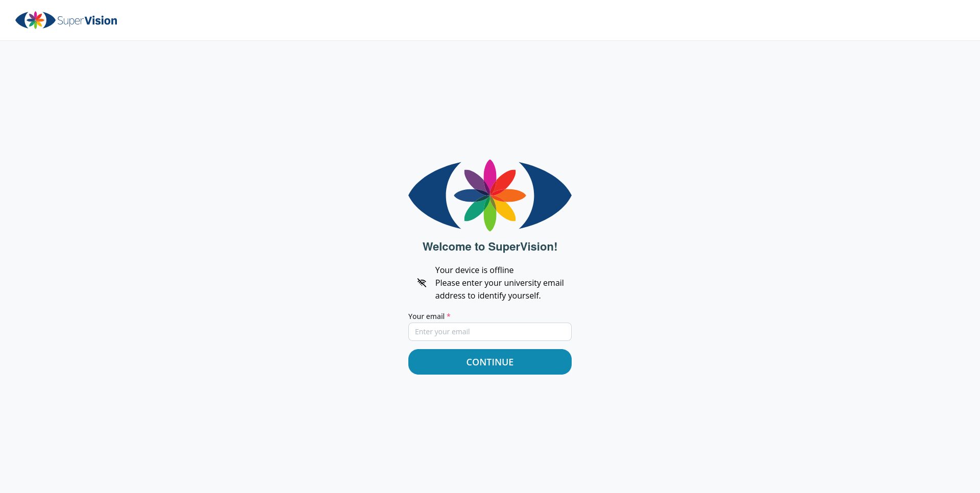Click the SuperVision eye logo in header
Screen dimensions: 980x493
(35, 20)
